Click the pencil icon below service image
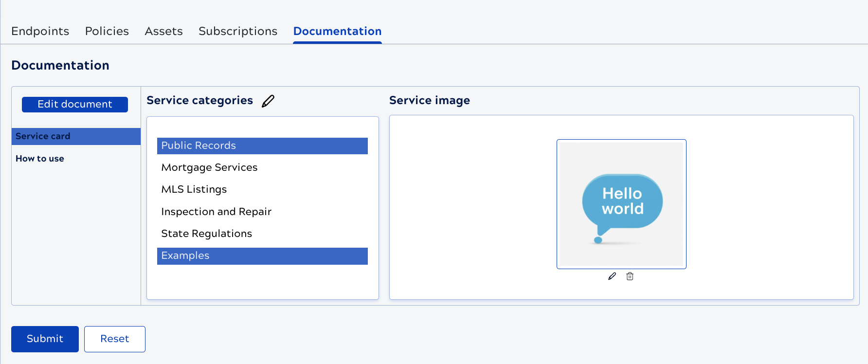The image size is (868, 364). point(612,276)
